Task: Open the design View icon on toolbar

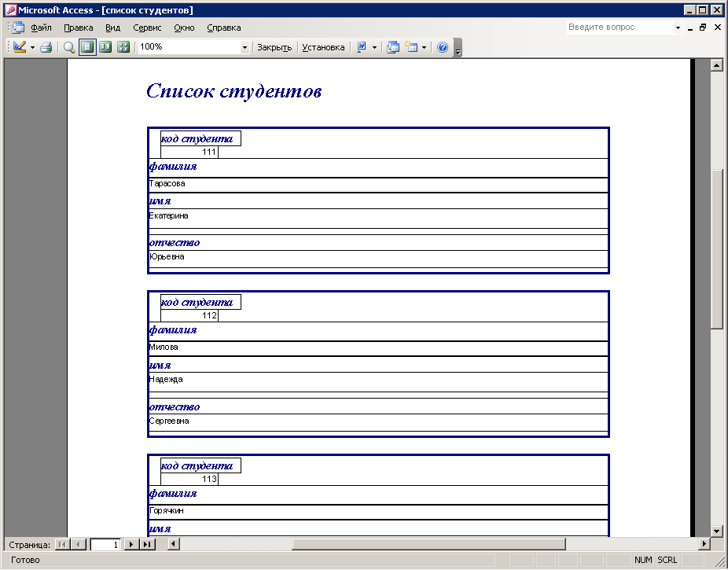Action: click(20, 47)
